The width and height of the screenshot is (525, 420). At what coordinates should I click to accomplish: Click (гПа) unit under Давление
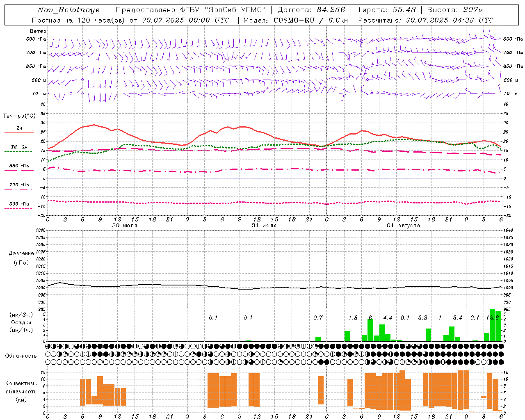[21, 262]
